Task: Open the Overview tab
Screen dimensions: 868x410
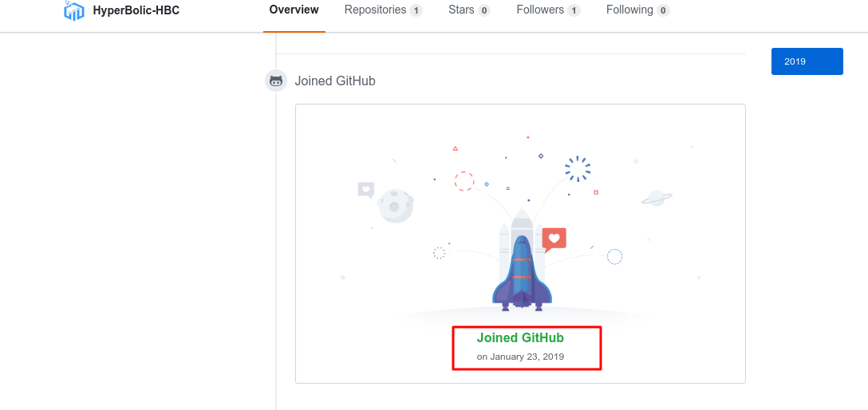Action: click(x=294, y=10)
